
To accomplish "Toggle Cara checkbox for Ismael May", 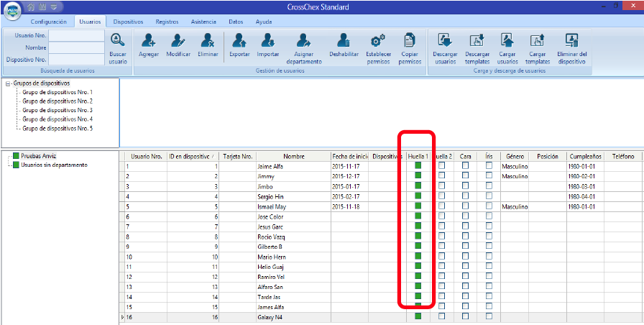I will tap(465, 206).
